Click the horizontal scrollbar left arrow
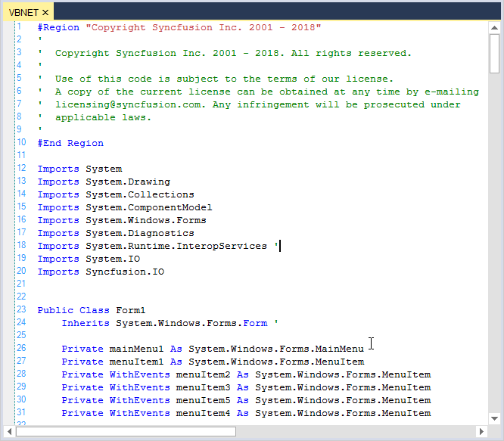The image size is (504, 441). coord(9,431)
